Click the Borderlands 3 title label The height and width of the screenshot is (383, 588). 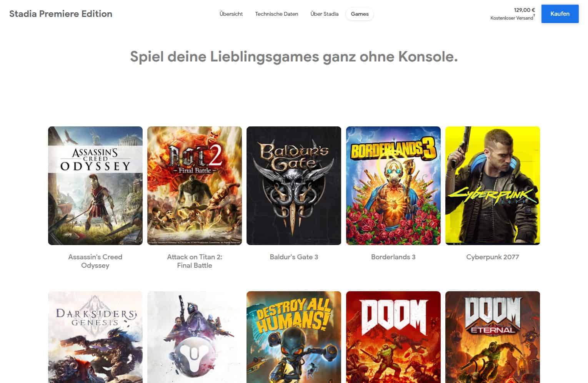(x=393, y=257)
